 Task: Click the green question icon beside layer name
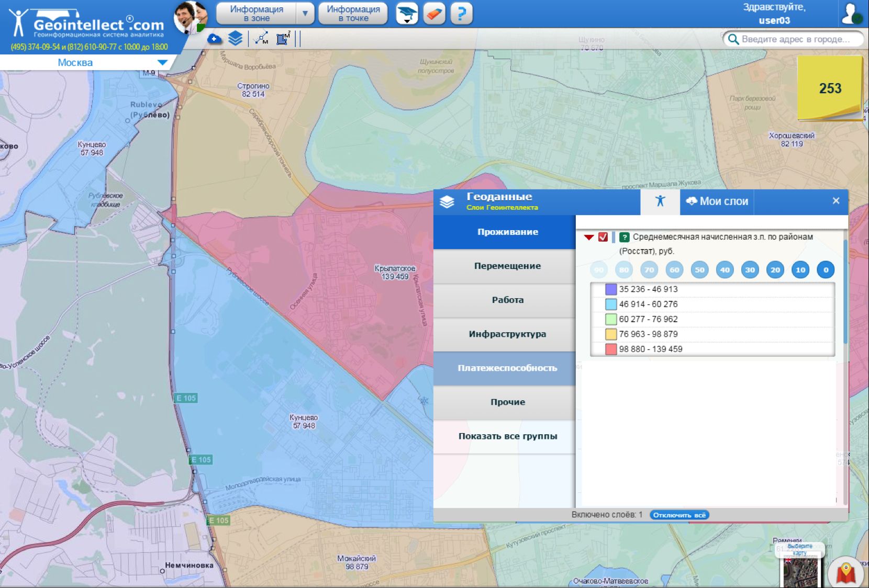[x=624, y=237]
